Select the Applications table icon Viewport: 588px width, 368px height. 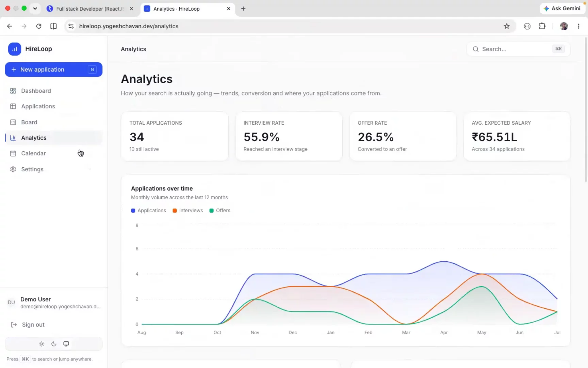(13, 106)
